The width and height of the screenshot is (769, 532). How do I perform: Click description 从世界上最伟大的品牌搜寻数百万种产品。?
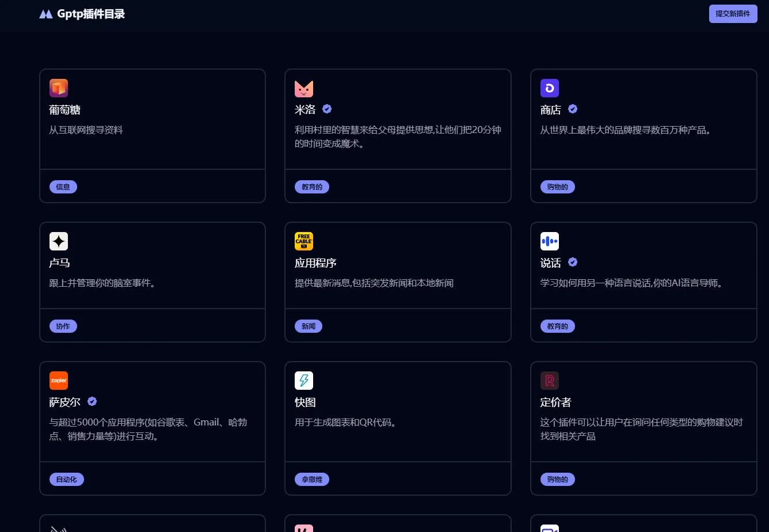tap(626, 130)
